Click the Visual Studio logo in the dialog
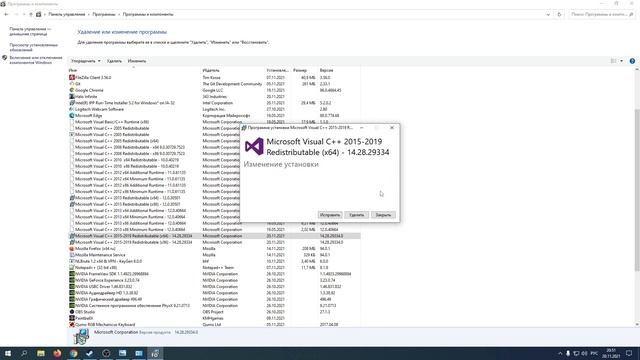640x360 pixels. pyautogui.click(x=254, y=146)
